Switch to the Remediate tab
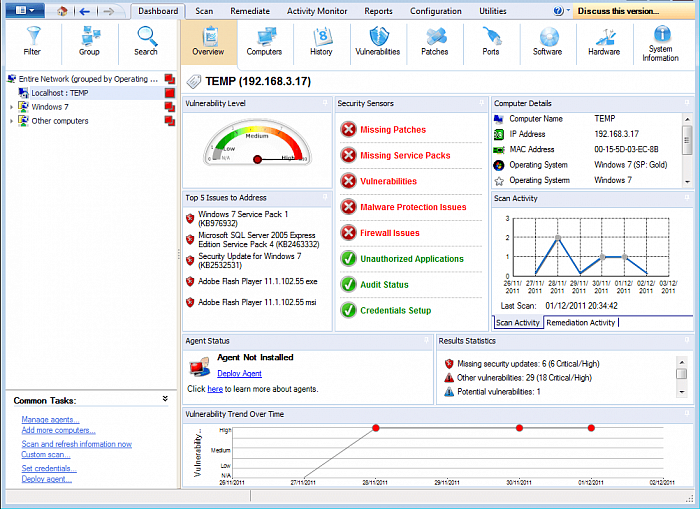 [250, 11]
